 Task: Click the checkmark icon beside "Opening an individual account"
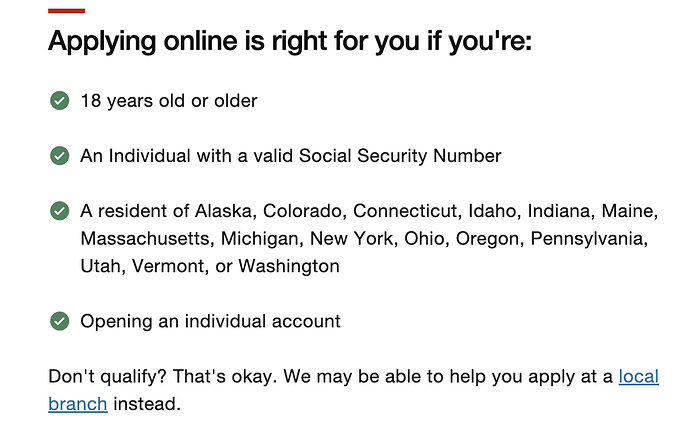pos(59,321)
